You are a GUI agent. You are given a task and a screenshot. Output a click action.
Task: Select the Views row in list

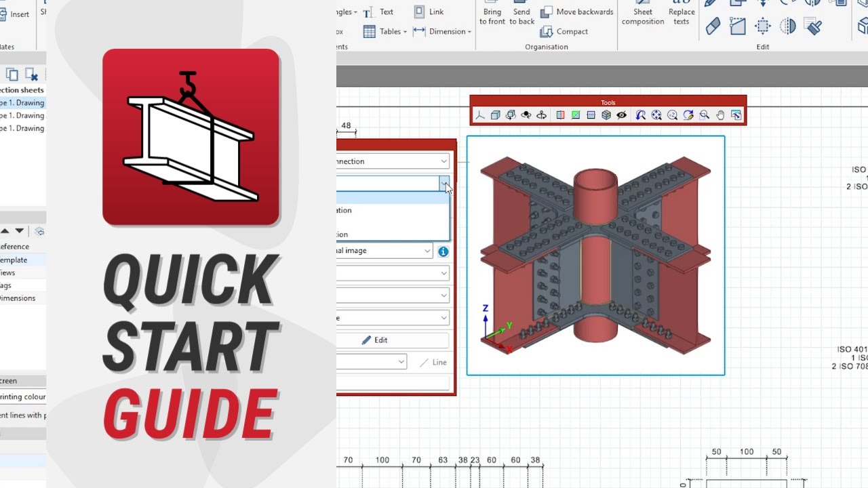tap(23, 272)
